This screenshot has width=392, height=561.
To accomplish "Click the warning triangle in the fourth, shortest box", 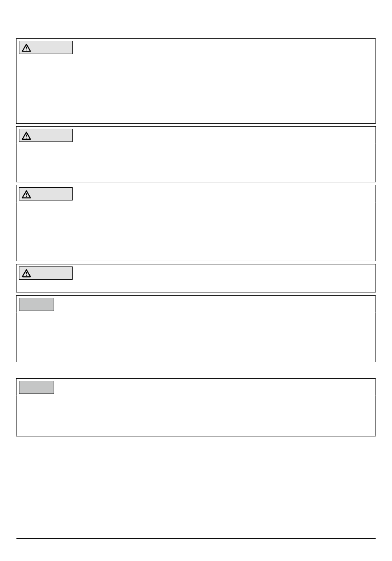I will pyautogui.click(x=26, y=273).
